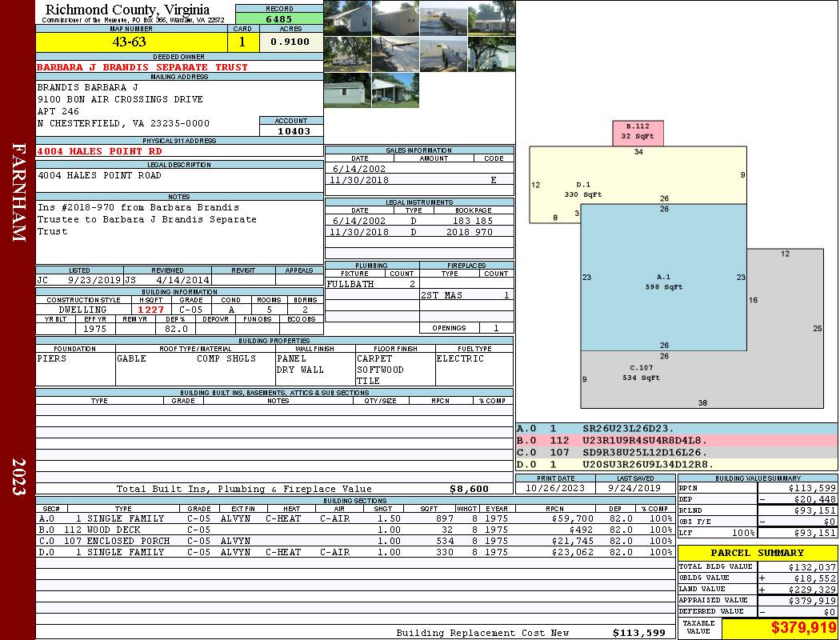
Task: Click fireplace type 2ST MAS
Action: coord(442,296)
